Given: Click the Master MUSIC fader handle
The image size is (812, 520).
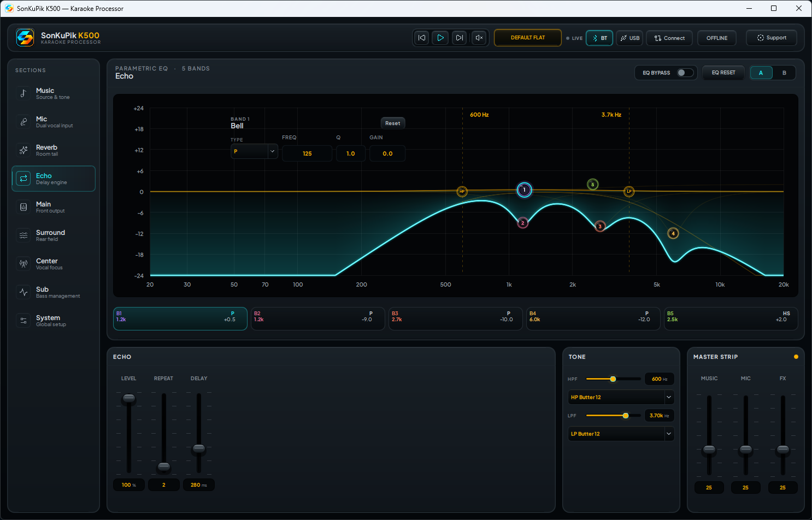Looking at the screenshot, I should click(709, 450).
